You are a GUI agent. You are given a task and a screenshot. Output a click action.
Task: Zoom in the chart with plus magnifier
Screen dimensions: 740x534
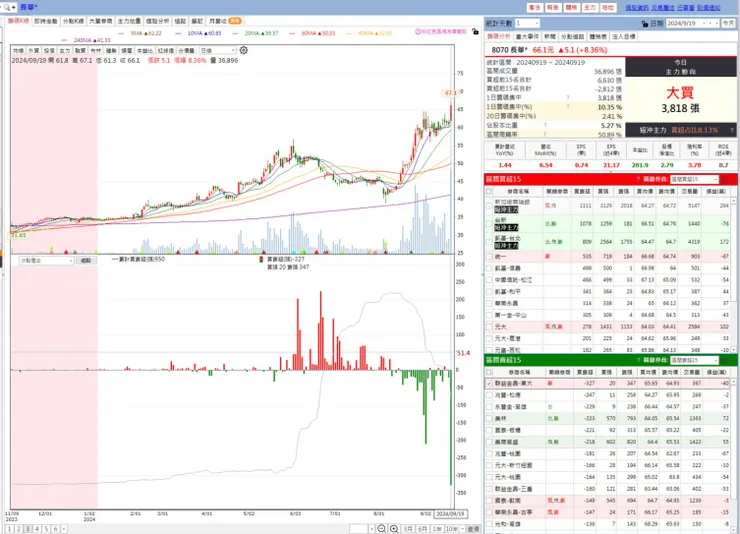(x=394, y=529)
